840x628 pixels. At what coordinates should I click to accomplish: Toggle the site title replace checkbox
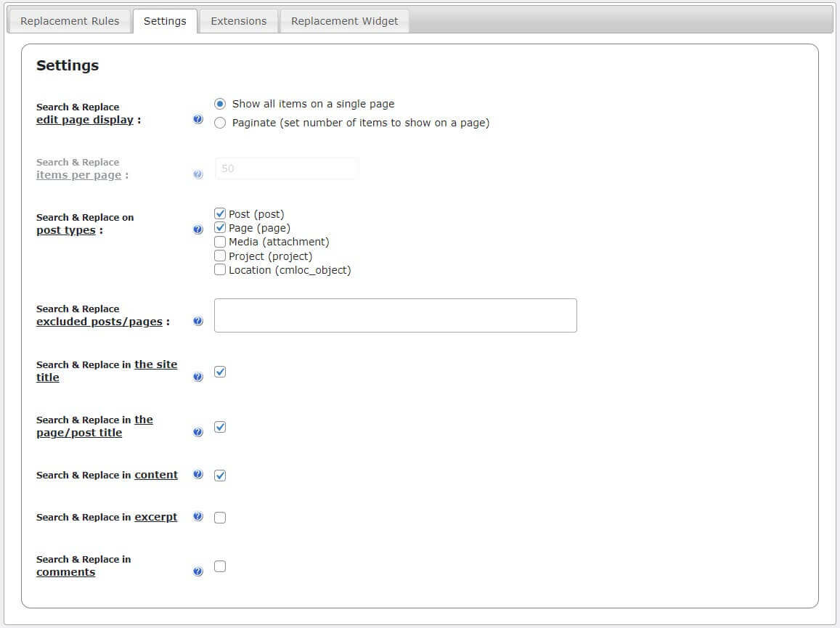(x=220, y=372)
